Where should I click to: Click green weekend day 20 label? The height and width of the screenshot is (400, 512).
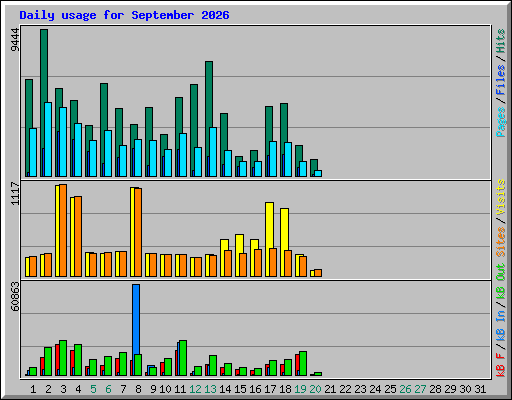pos(315,389)
